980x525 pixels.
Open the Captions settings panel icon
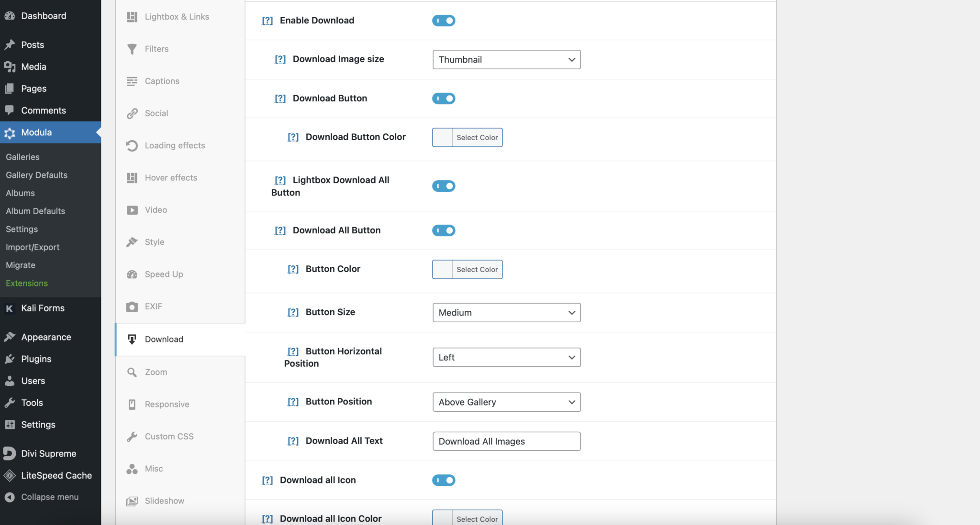coord(132,81)
